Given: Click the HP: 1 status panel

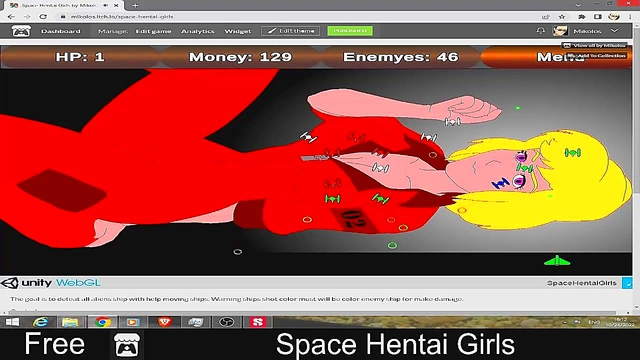Looking at the screenshot, I should tap(80, 57).
